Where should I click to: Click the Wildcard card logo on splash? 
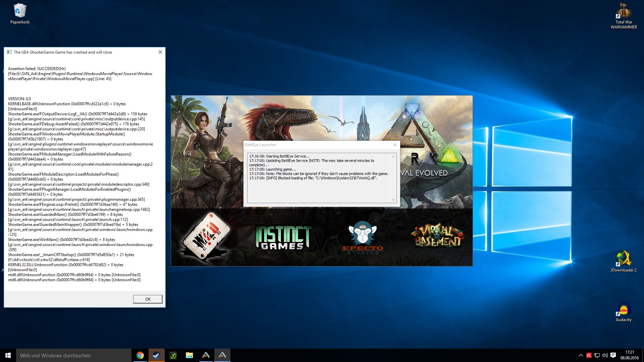click(x=205, y=237)
